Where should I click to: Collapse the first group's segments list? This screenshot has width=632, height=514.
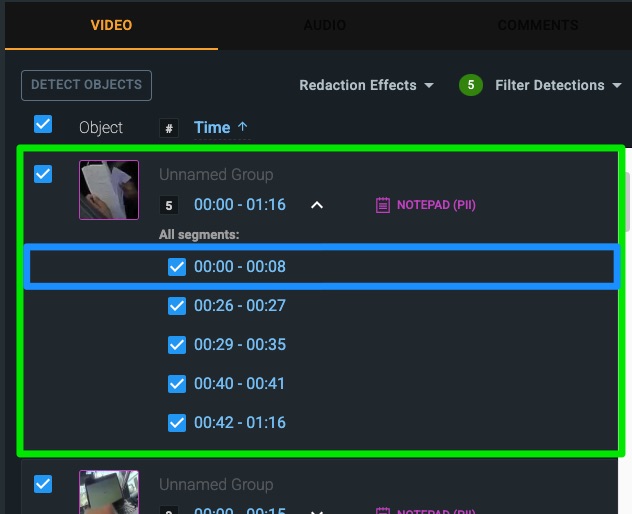pyautogui.click(x=316, y=205)
